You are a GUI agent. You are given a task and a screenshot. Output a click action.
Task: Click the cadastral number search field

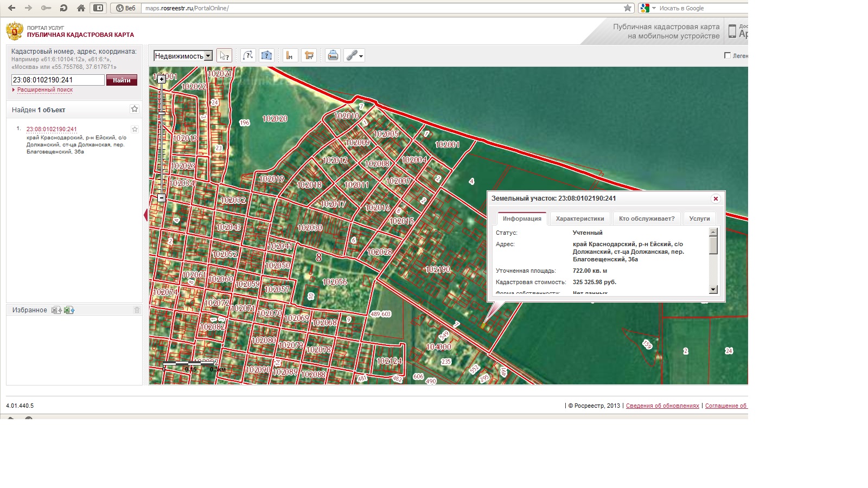click(58, 80)
